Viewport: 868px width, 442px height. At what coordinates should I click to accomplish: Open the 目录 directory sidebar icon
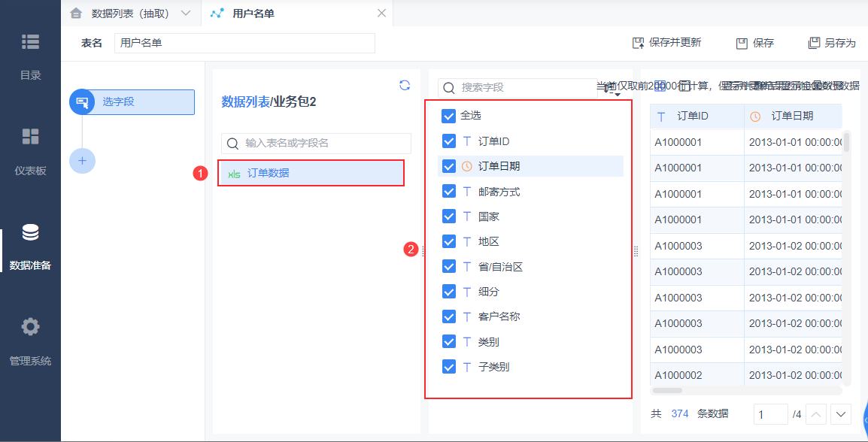(30, 43)
